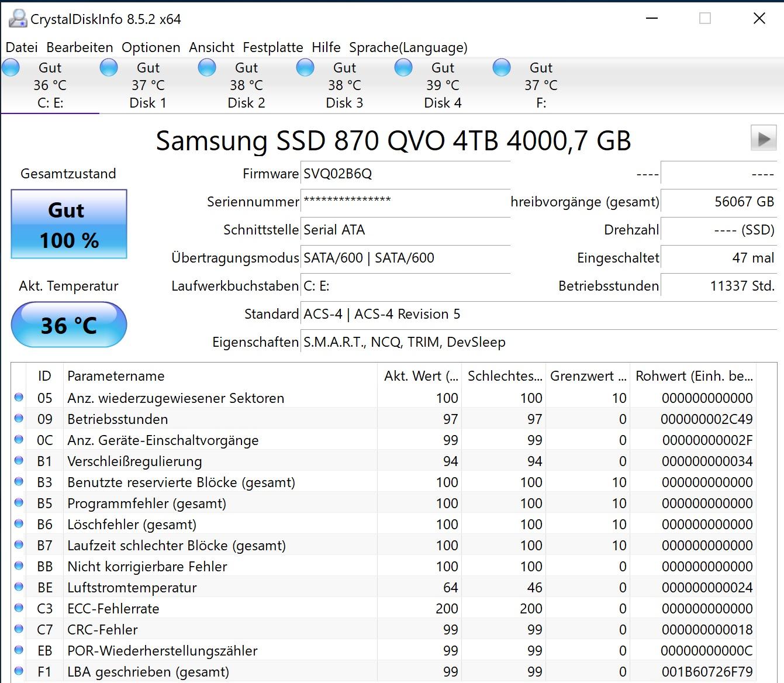Click the status orb for LBA geschrieben row
Screen dimensions: 784x683
[19, 671]
